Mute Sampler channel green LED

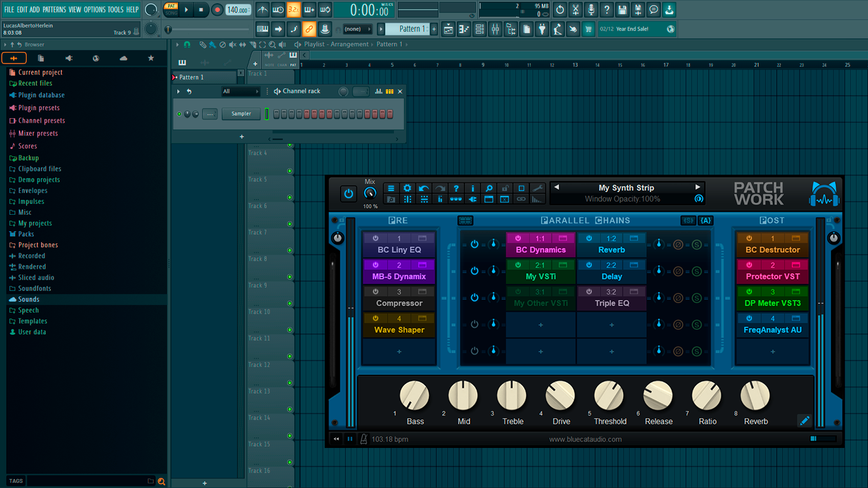[x=179, y=114]
